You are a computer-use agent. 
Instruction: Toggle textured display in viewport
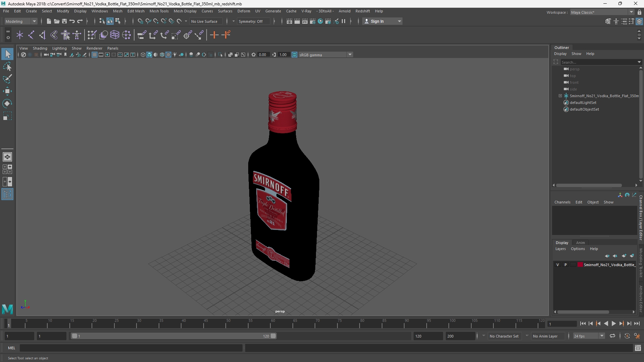click(168, 55)
